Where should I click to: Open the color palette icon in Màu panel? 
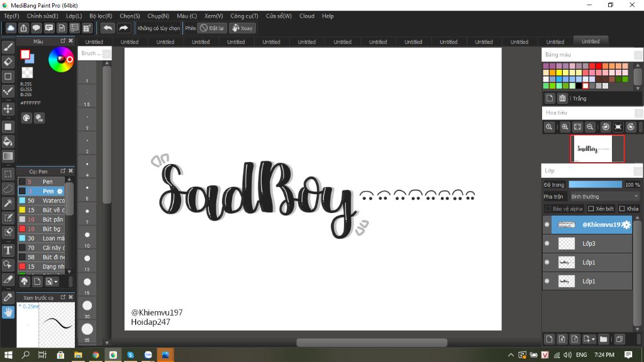(26, 118)
